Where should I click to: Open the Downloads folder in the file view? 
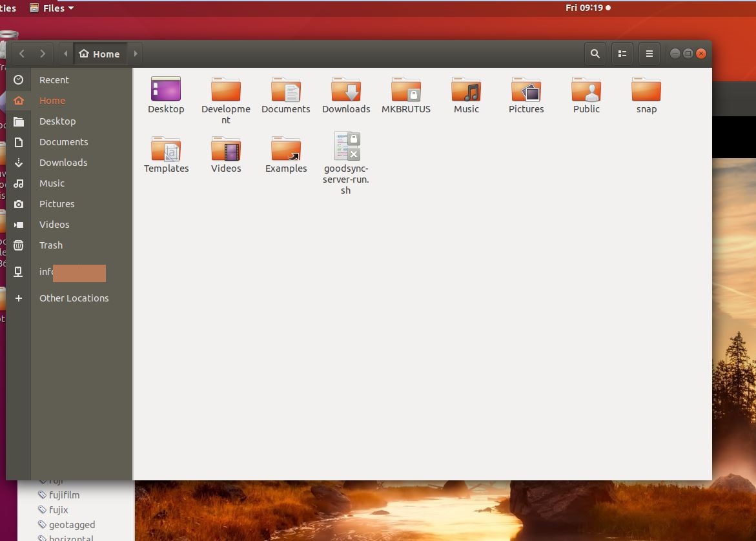(346, 90)
